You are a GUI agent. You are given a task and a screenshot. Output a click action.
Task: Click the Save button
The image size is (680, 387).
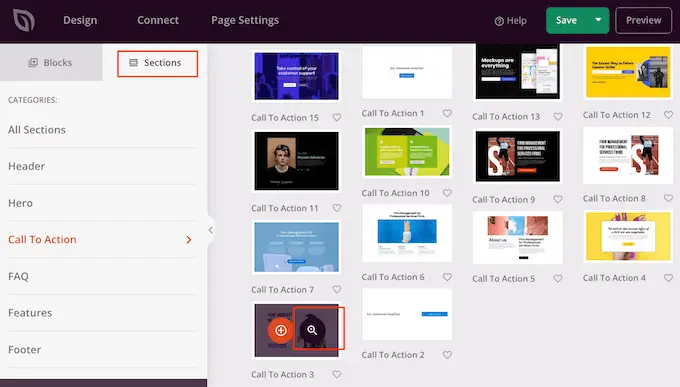(567, 20)
